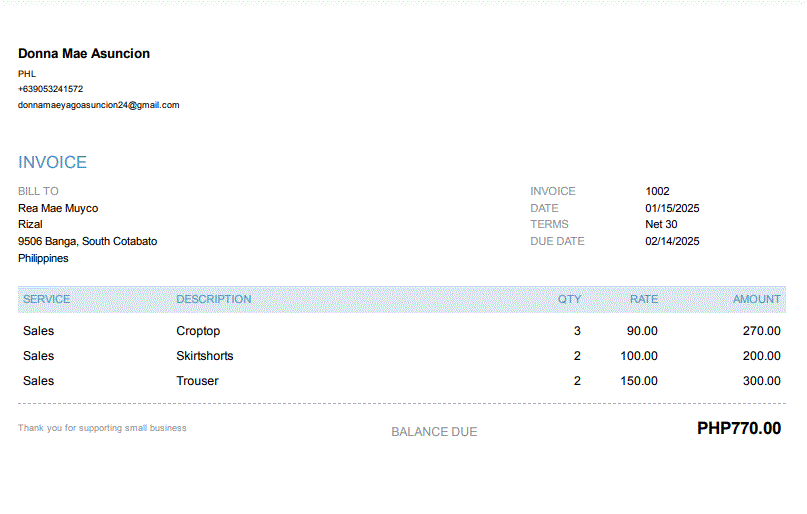The width and height of the screenshot is (807, 514).
Task: Click the Net 30 terms value
Action: click(x=661, y=224)
